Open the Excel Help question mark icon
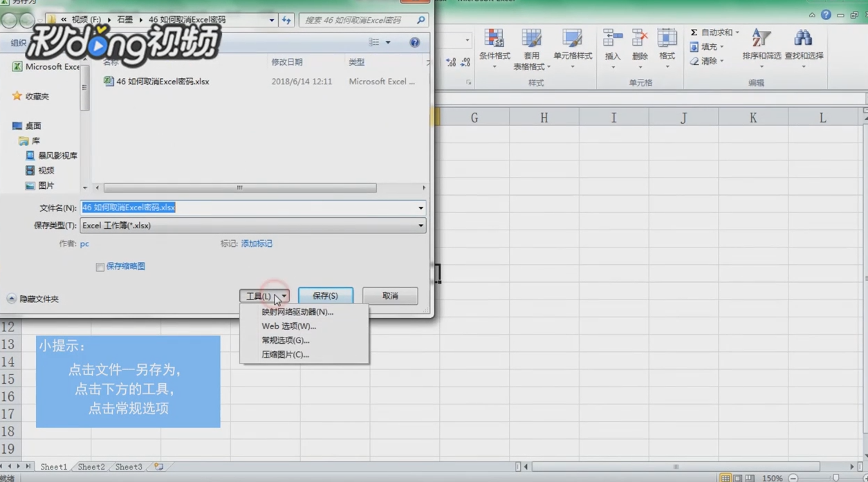This screenshot has width=868, height=482. coord(826,15)
